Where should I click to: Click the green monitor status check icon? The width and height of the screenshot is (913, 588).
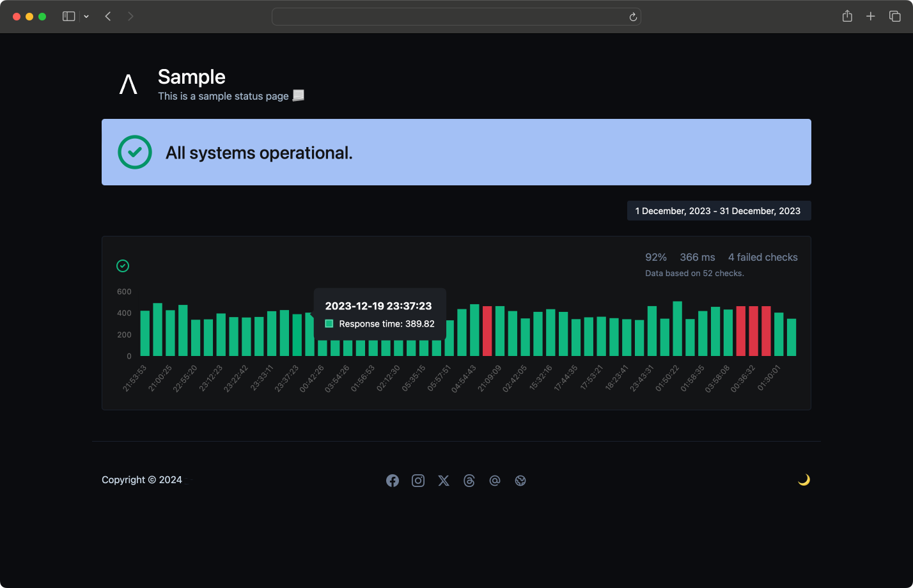[x=123, y=266]
